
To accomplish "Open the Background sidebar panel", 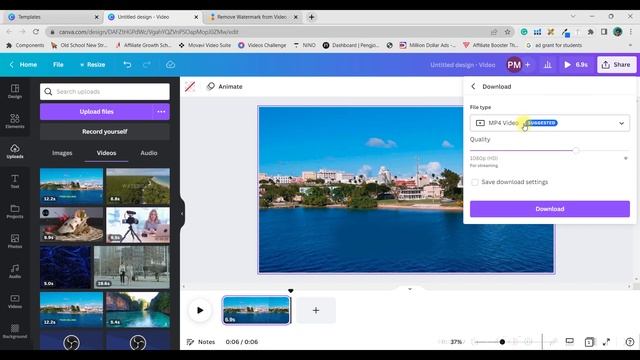I will coord(15,331).
